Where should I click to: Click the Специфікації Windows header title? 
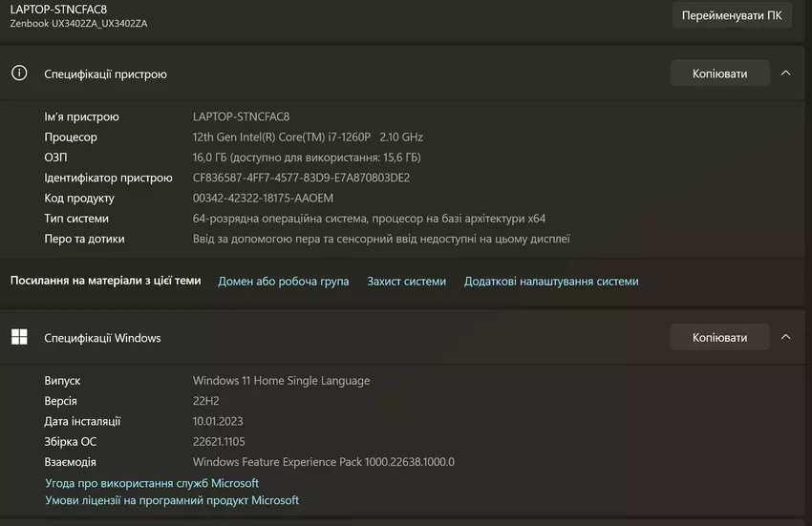102,338
